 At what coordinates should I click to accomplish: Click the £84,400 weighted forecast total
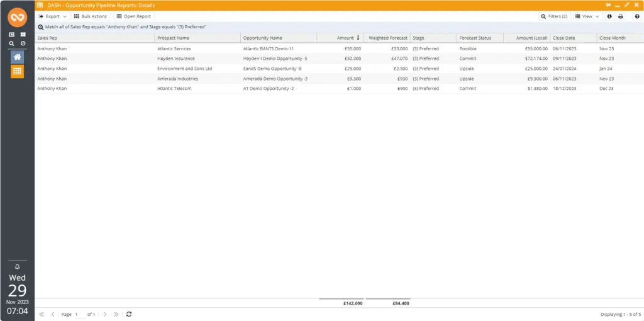399,303
